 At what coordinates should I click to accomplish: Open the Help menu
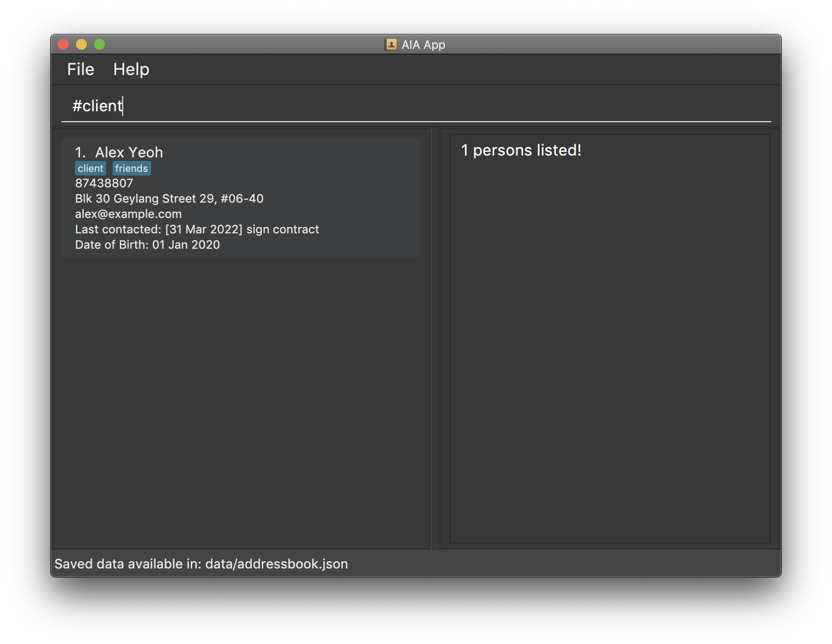coord(131,69)
